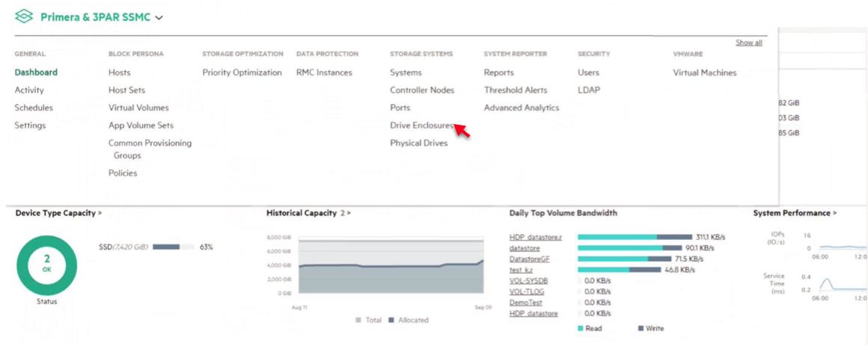868x346 pixels.
Task: Open Systems under Storage Systems
Action: coord(406,72)
